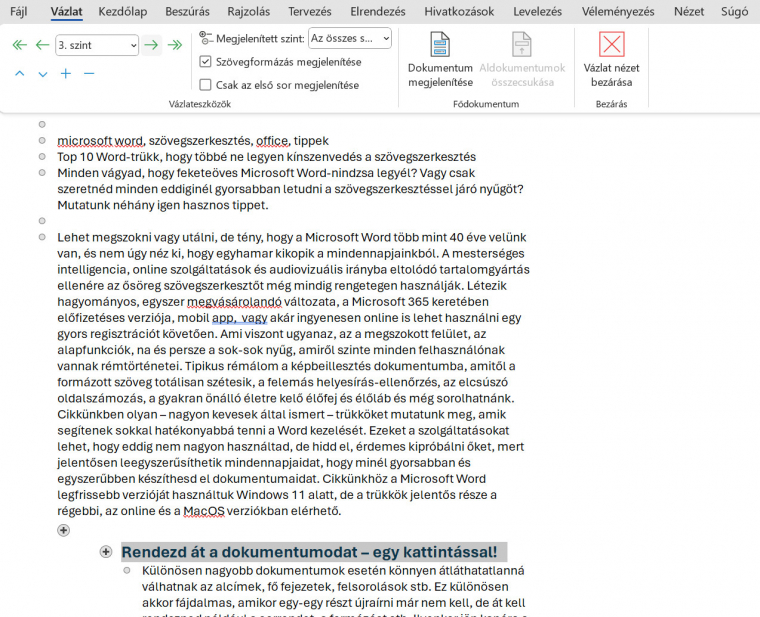Promote to Heading 1 double-left arrow
The image size is (760, 617).
pos(19,45)
